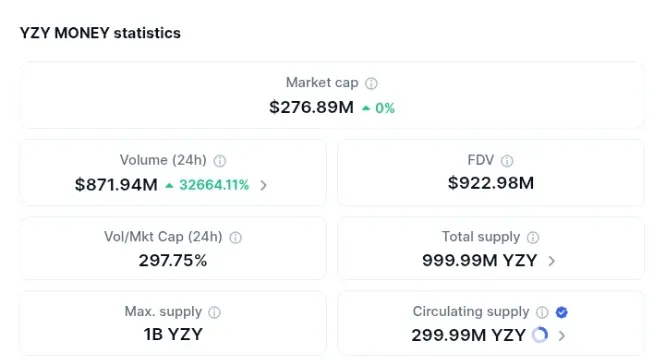
Task: Click the blue verified badge icon
Action: point(562,313)
